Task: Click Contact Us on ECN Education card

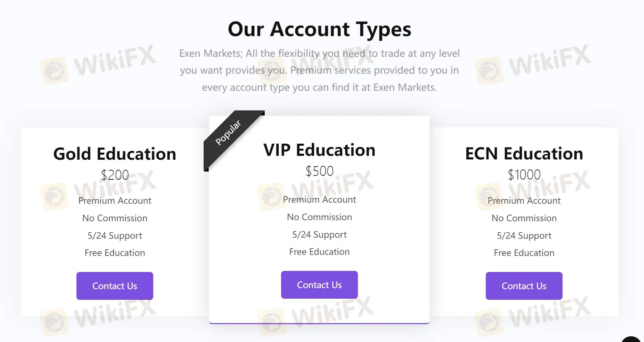Action: click(524, 286)
